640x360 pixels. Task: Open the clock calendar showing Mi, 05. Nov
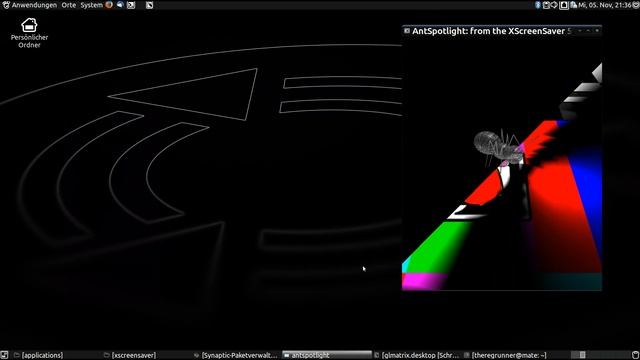tap(604, 5)
